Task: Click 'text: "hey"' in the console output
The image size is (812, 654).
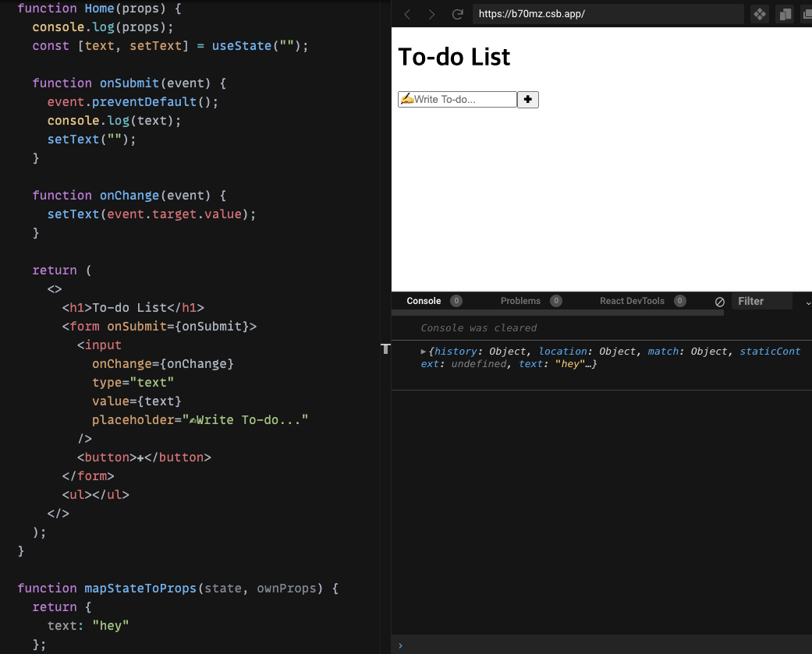Action: pyautogui.click(x=551, y=364)
